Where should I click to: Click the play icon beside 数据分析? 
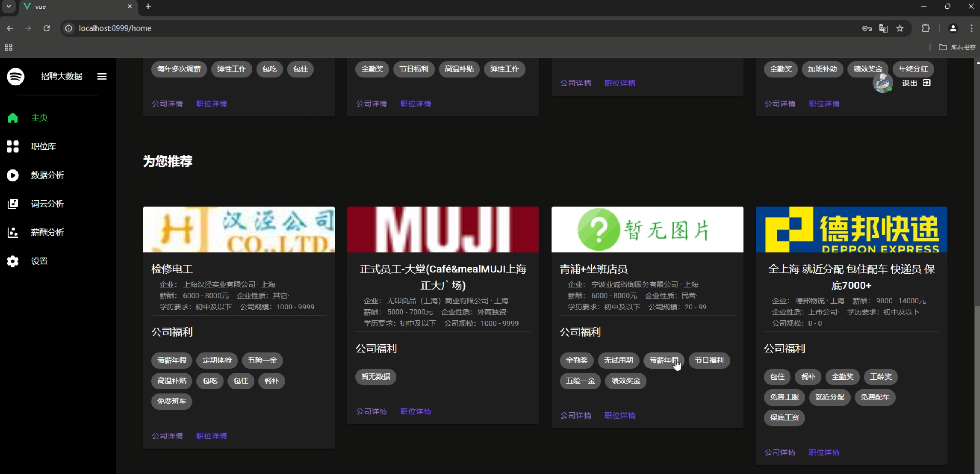tap(13, 175)
